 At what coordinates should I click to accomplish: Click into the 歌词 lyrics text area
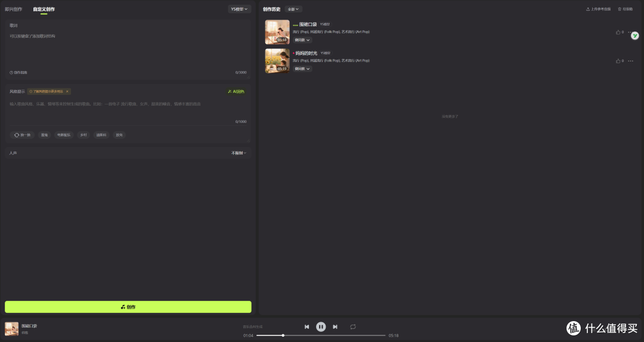click(x=128, y=51)
